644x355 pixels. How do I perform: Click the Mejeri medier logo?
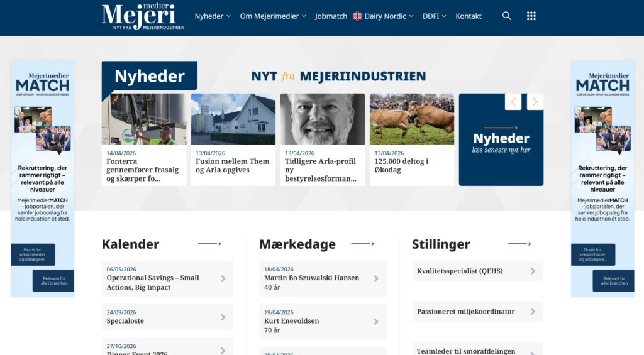(143, 16)
